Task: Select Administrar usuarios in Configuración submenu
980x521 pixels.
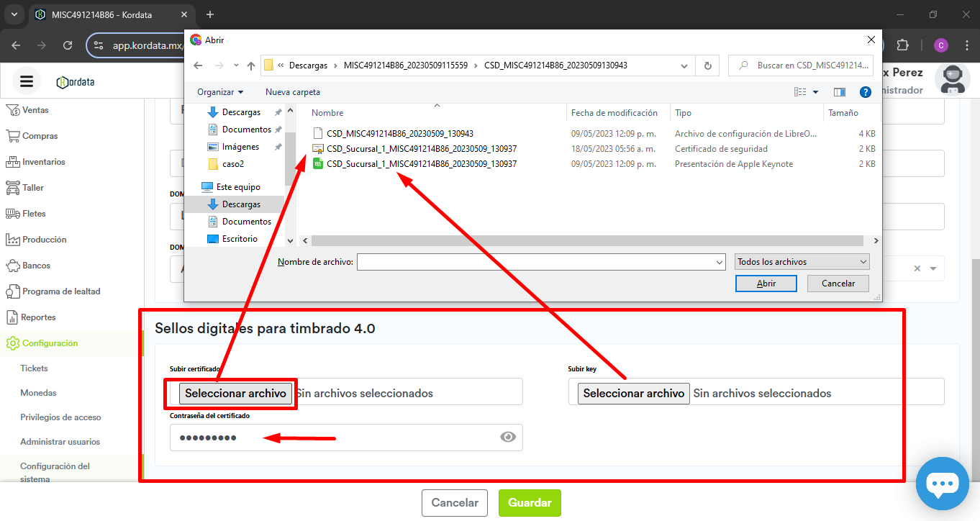Action: tap(60, 442)
